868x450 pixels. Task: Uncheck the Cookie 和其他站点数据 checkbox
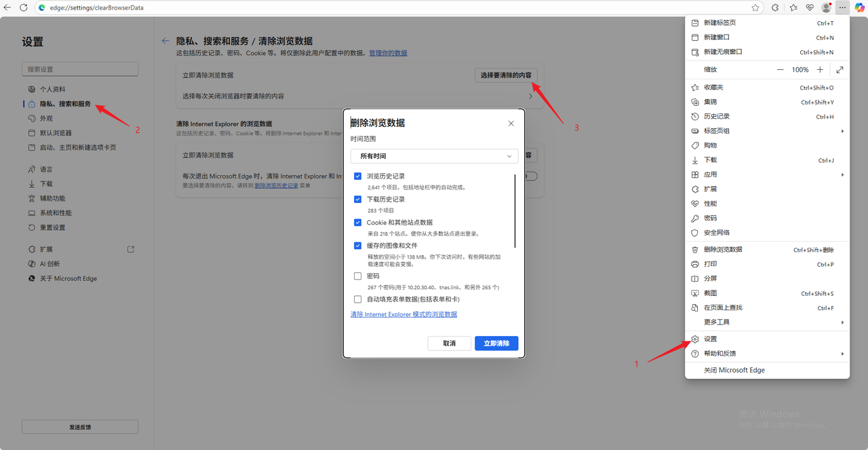point(357,223)
